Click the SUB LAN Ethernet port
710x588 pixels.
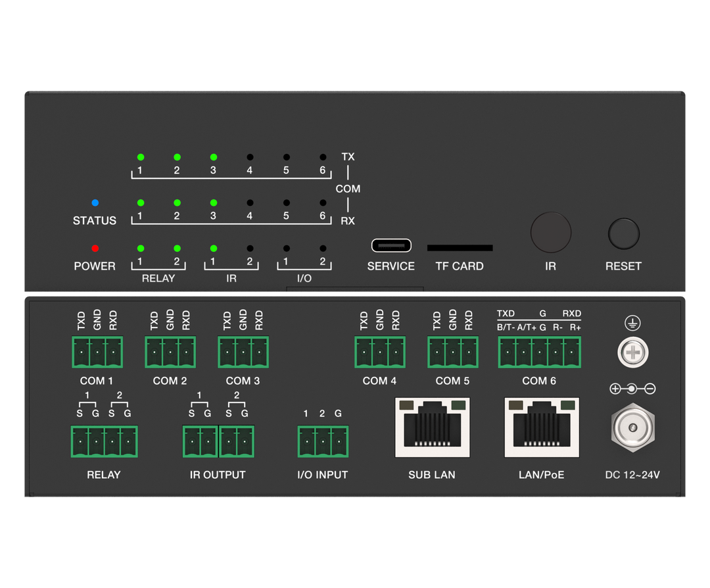(433, 427)
